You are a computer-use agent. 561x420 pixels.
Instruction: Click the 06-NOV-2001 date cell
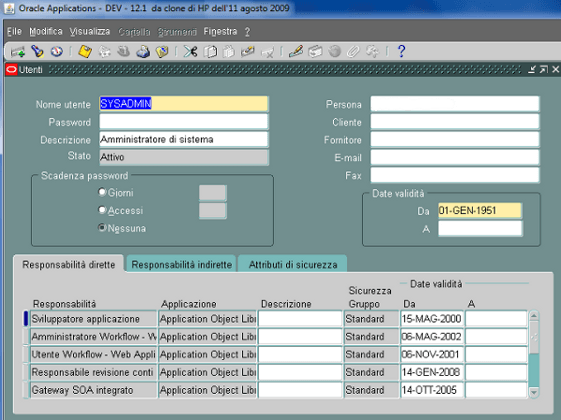[432, 355]
